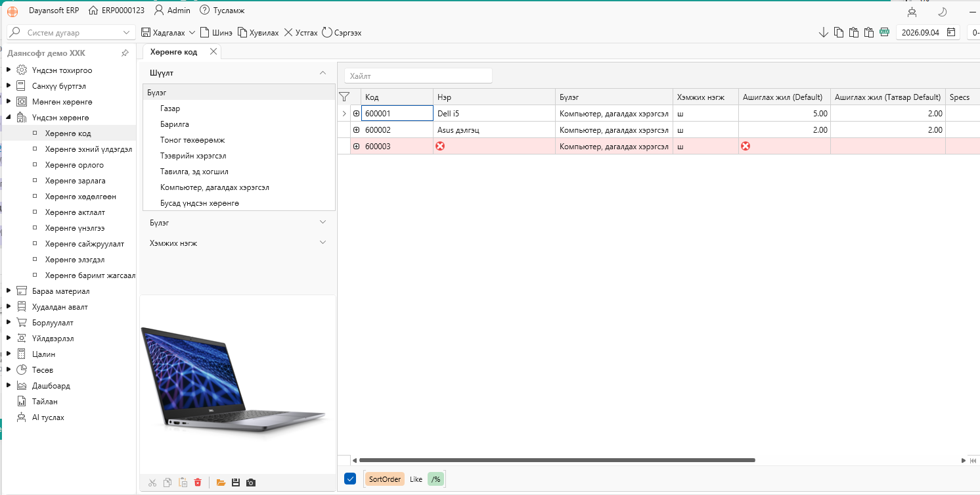Click the laptop image thumbnail
This screenshot has height=495, width=980.
[234, 379]
